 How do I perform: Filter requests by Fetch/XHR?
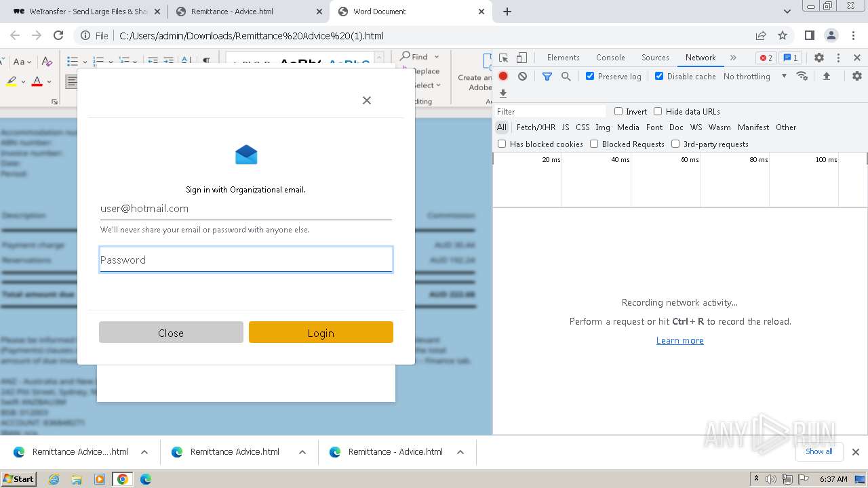pyautogui.click(x=536, y=127)
